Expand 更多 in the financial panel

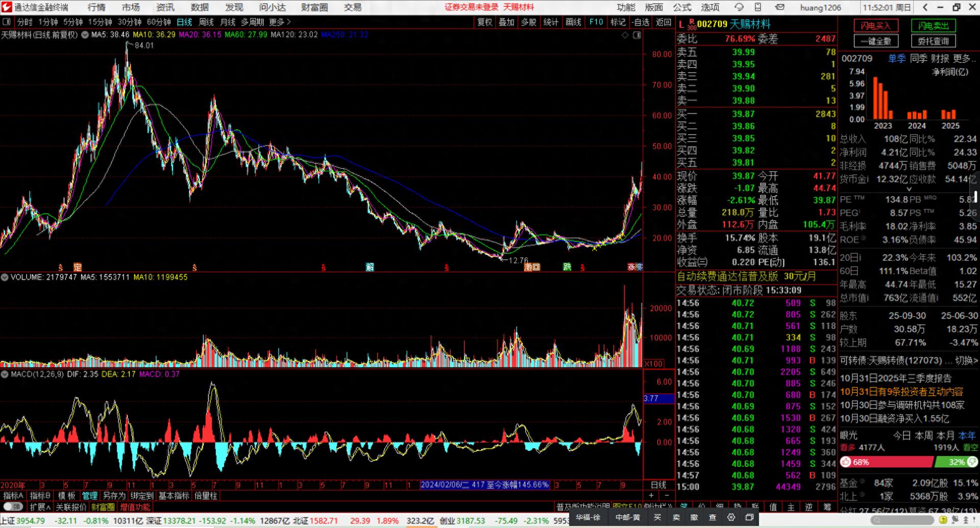[x=964, y=58]
